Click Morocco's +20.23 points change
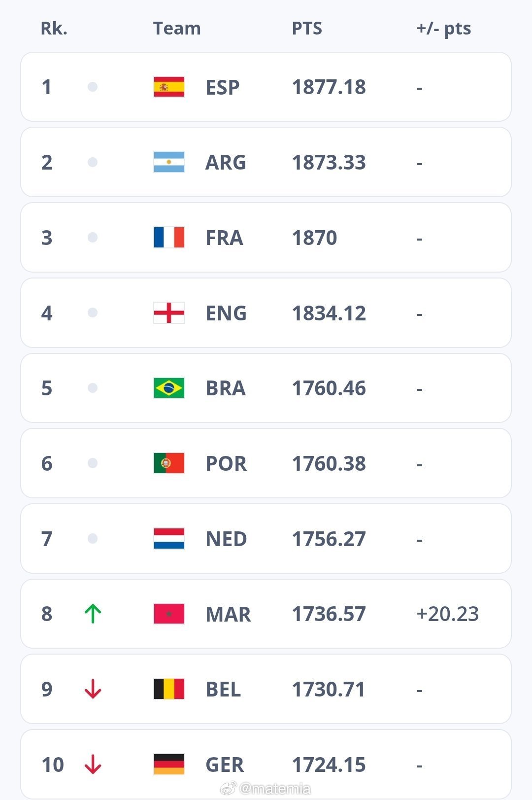 (447, 614)
